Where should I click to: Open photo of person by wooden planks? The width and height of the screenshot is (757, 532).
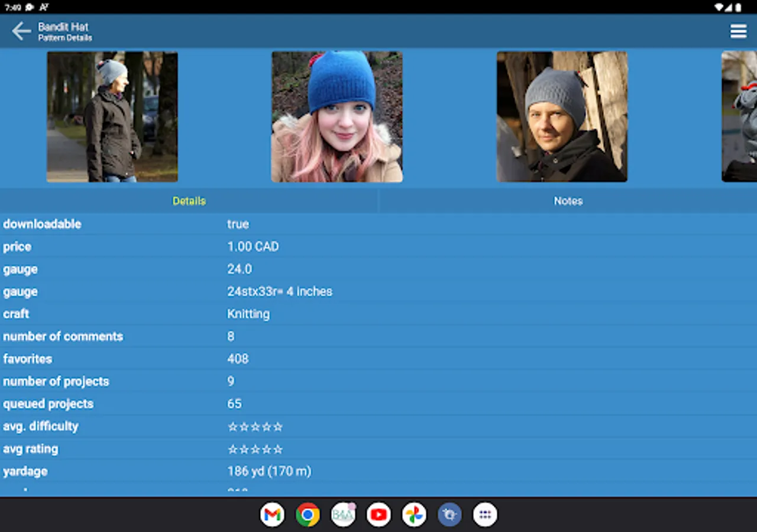[x=562, y=116]
